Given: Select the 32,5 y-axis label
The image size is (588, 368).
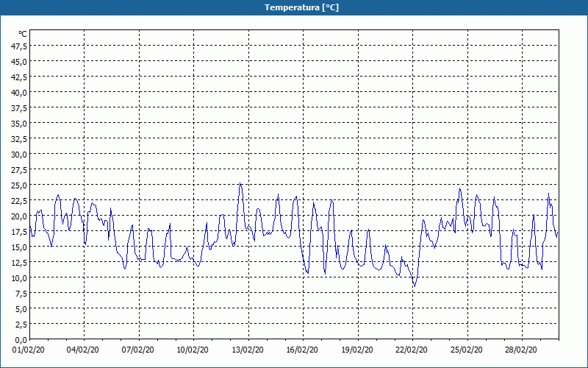Looking at the screenshot, I should coord(19,139).
